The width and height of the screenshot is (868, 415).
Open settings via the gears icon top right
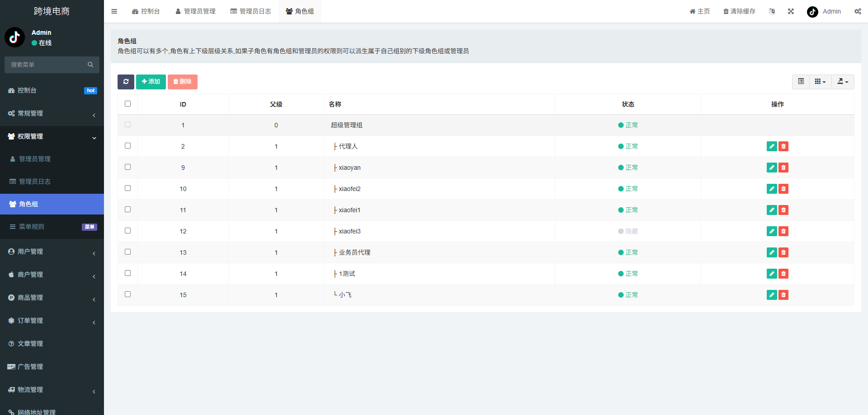[x=858, y=11]
